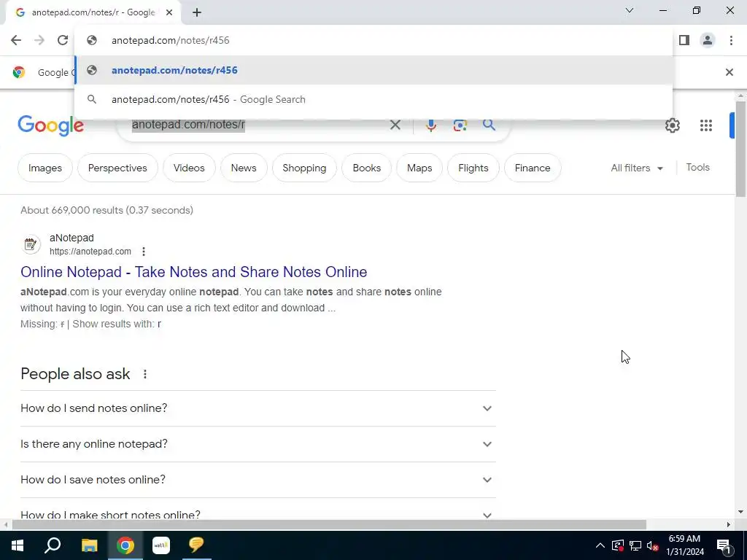Start voice search with microphone
Image resolution: width=747 pixels, height=560 pixels.
430,125
